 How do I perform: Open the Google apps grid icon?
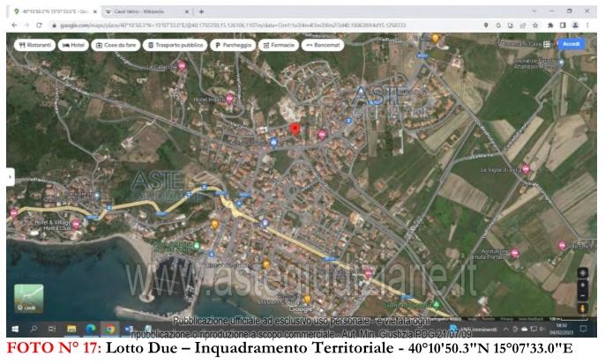click(547, 44)
